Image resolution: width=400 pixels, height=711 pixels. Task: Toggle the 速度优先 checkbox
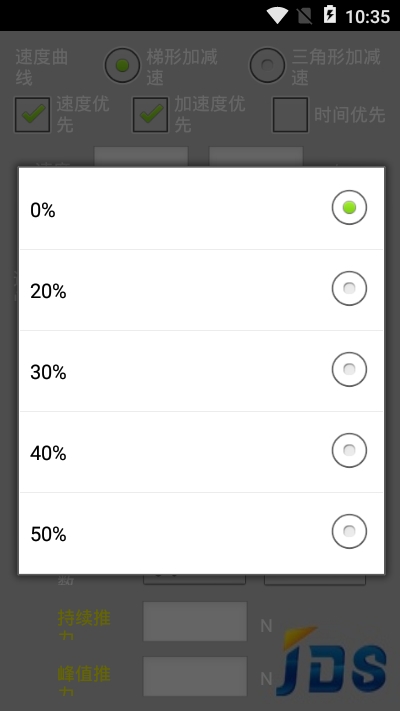pos(32,115)
